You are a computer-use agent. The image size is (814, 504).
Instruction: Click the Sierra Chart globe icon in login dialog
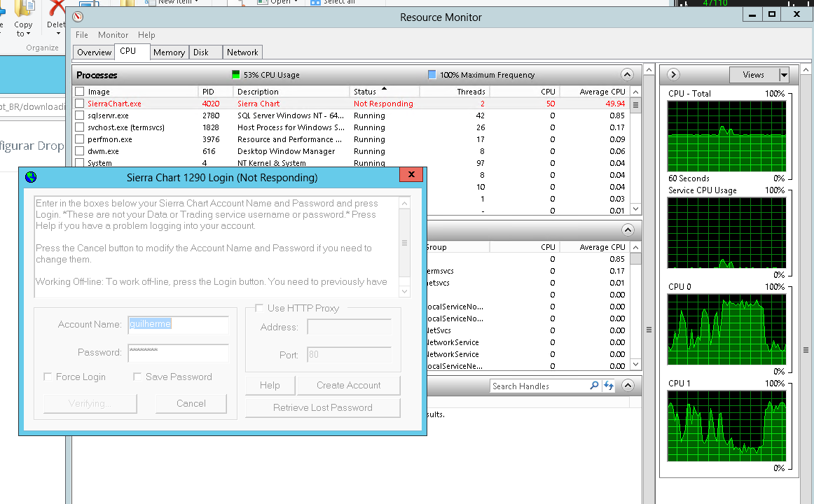point(31,177)
